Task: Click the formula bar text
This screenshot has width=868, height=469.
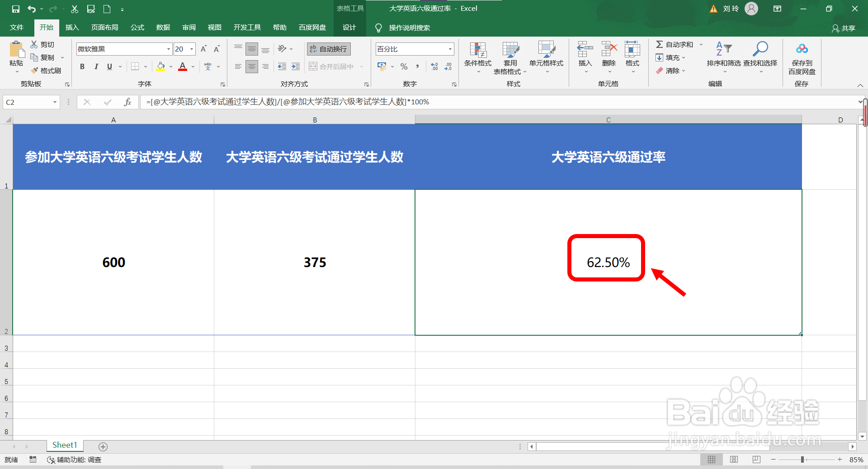Action: coord(288,102)
